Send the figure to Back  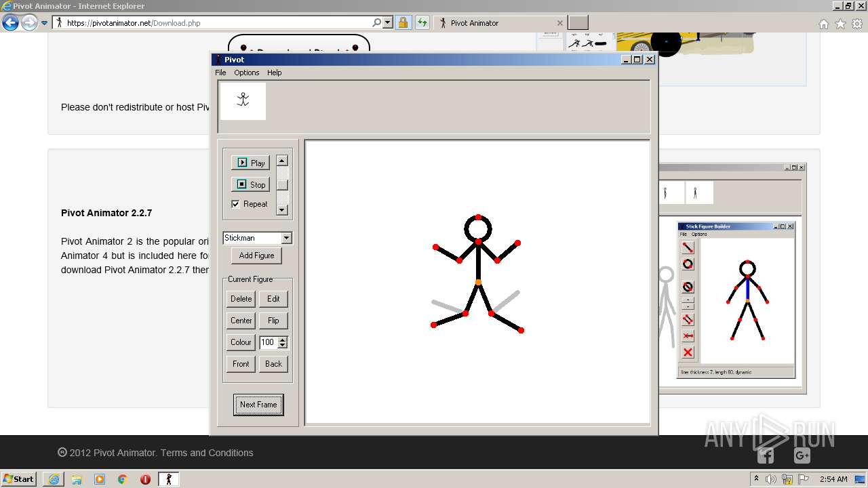tap(273, 364)
